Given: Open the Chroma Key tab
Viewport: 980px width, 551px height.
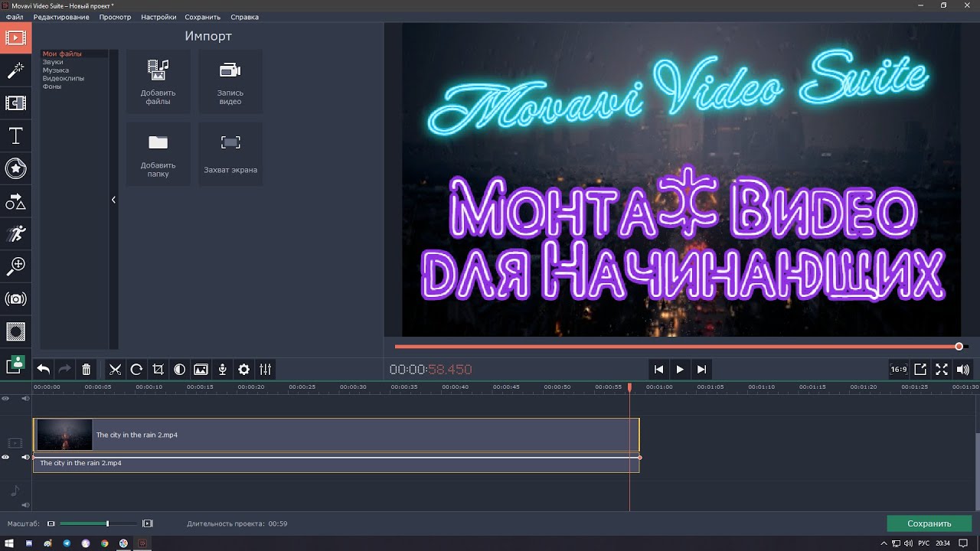Looking at the screenshot, I should [x=15, y=364].
